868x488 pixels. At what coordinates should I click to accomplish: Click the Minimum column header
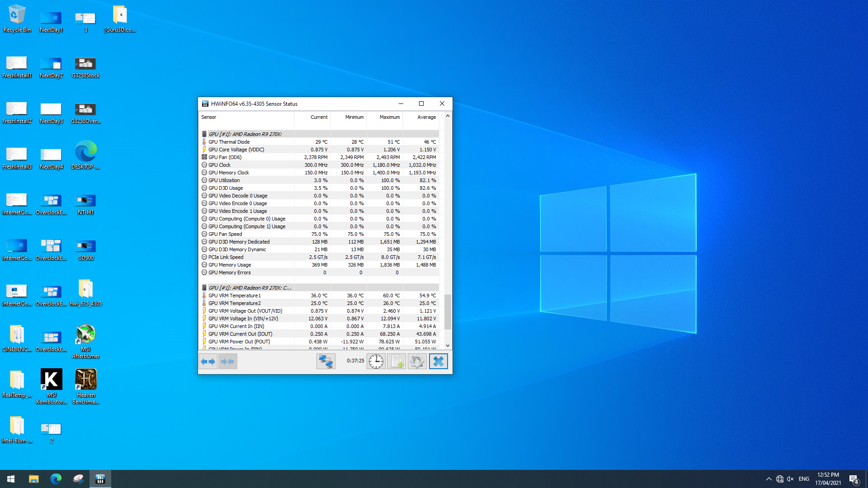(x=349, y=117)
